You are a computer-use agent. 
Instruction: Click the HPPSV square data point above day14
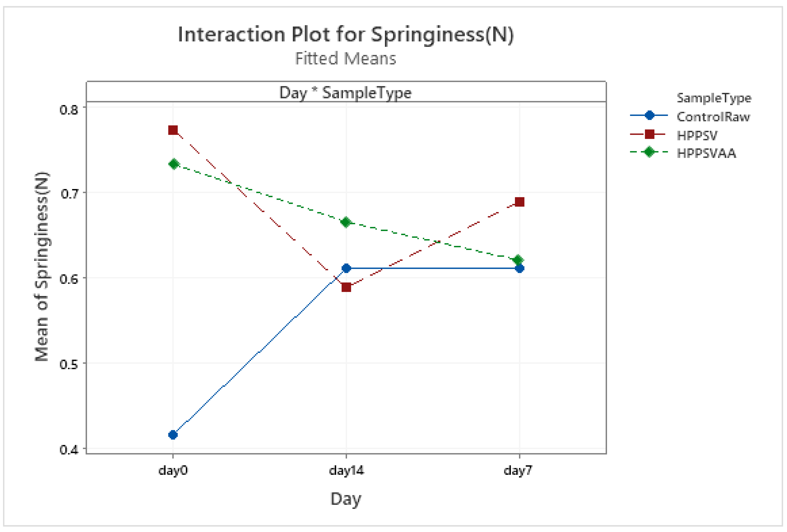click(346, 287)
